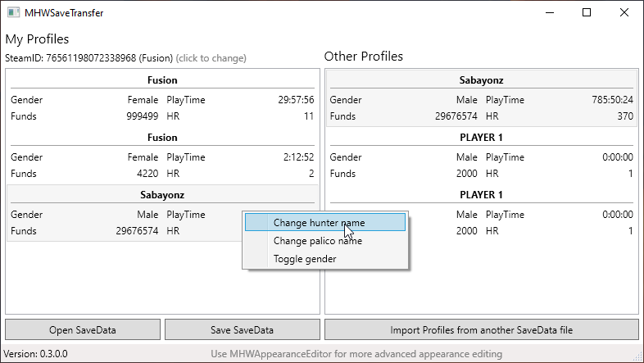
Task: Click the SteamID 76561198072338968 text
Action: [91, 58]
